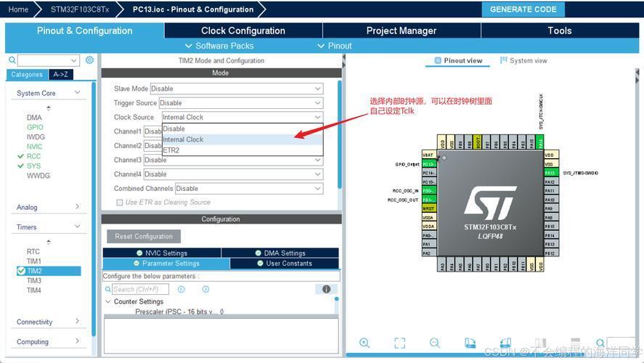644x363 pixels.
Task: Select the PC13 green pin on chip
Action: click(x=429, y=164)
